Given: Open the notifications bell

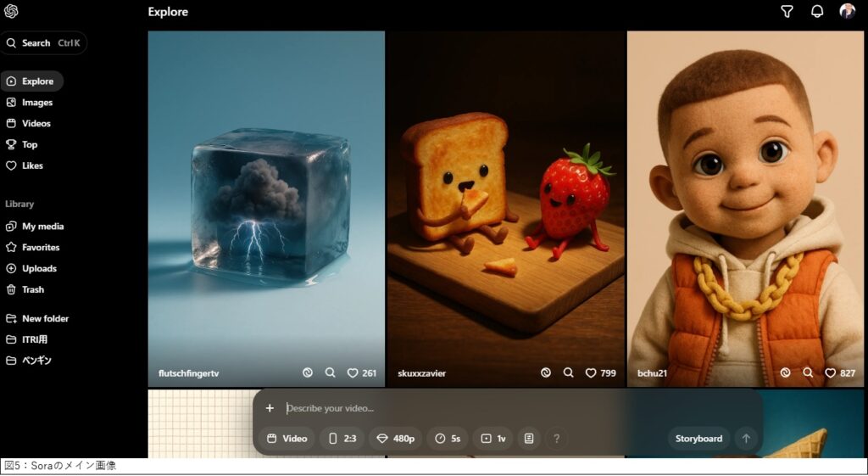Looking at the screenshot, I should point(817,12).
